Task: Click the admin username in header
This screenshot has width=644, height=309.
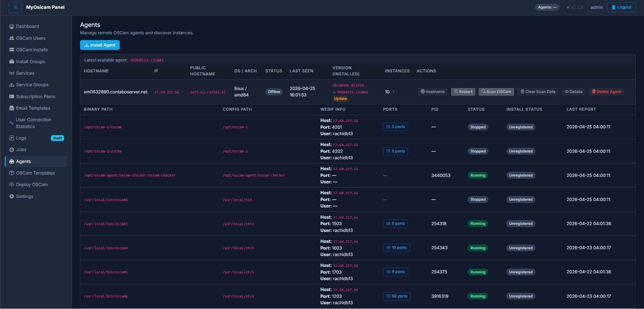Action: point(597,7)
